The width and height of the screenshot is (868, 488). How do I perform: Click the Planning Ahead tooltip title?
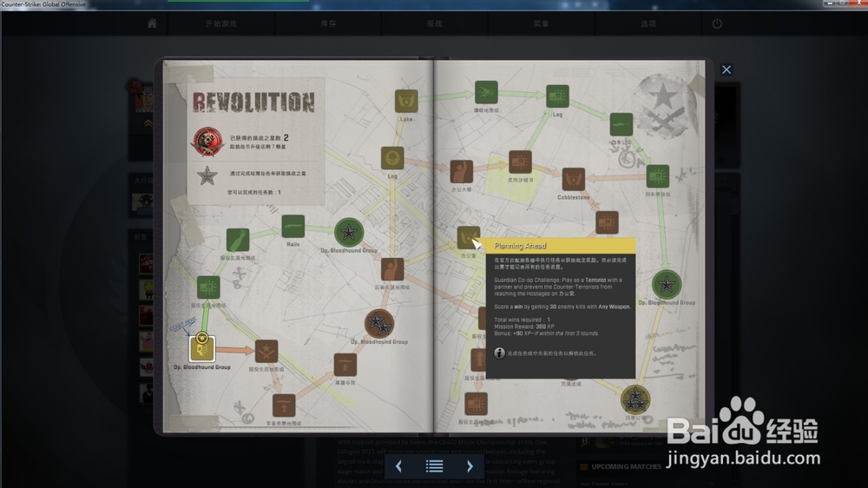pyautogui.click(x=520, y=246)
